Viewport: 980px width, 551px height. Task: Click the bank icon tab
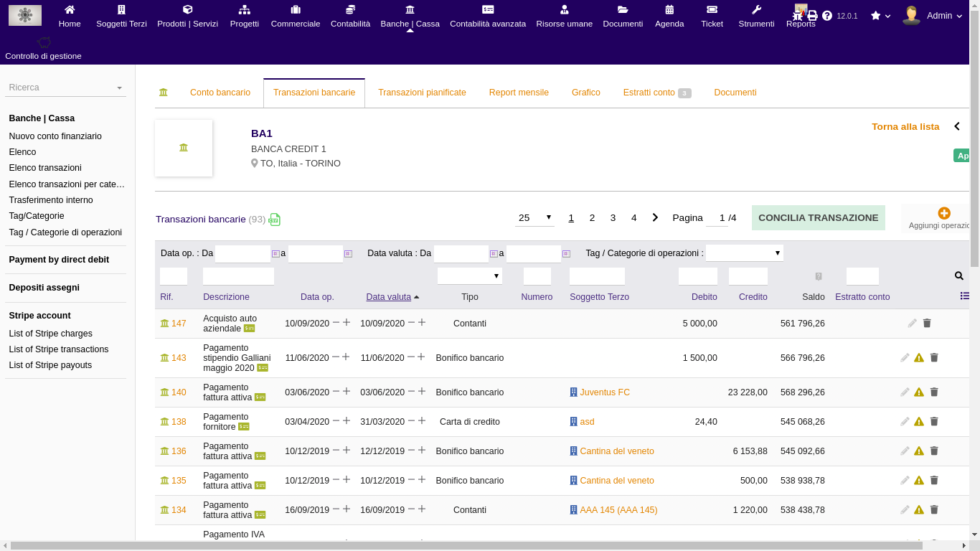[164, 93]
